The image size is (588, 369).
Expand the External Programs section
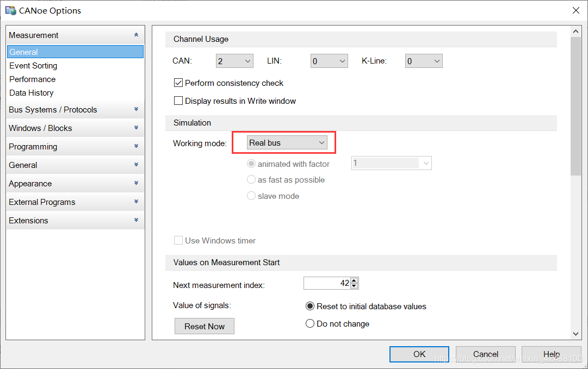click(75, 202)
